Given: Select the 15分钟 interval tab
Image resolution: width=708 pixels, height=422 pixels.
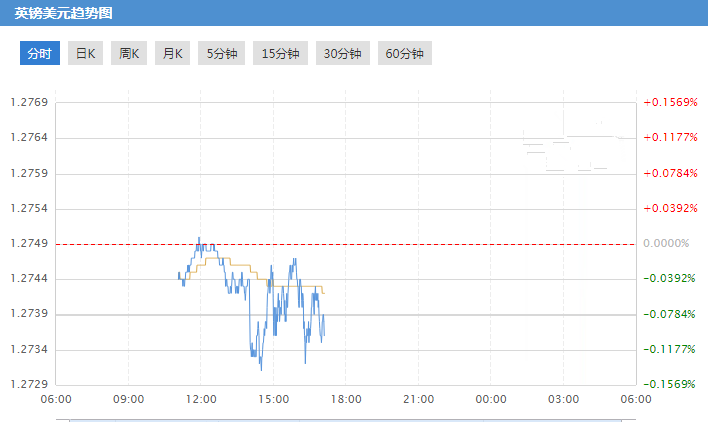Looking at the screenshot, I should (280, 54).
